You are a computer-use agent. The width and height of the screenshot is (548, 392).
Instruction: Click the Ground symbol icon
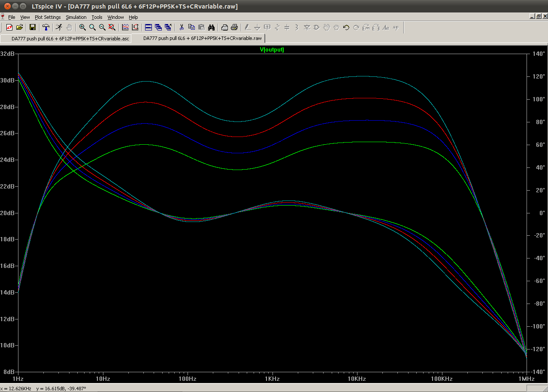(x=257, y=27)
